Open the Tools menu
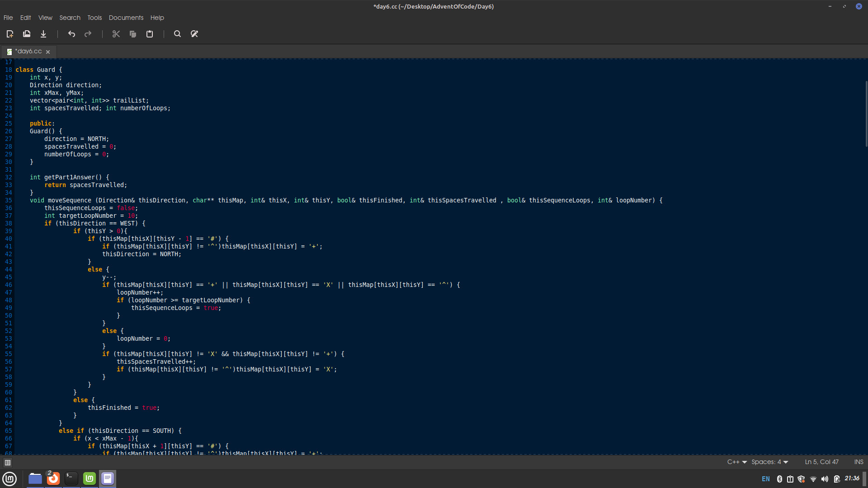Screen dimensions: 868x488 pos(94,18)
